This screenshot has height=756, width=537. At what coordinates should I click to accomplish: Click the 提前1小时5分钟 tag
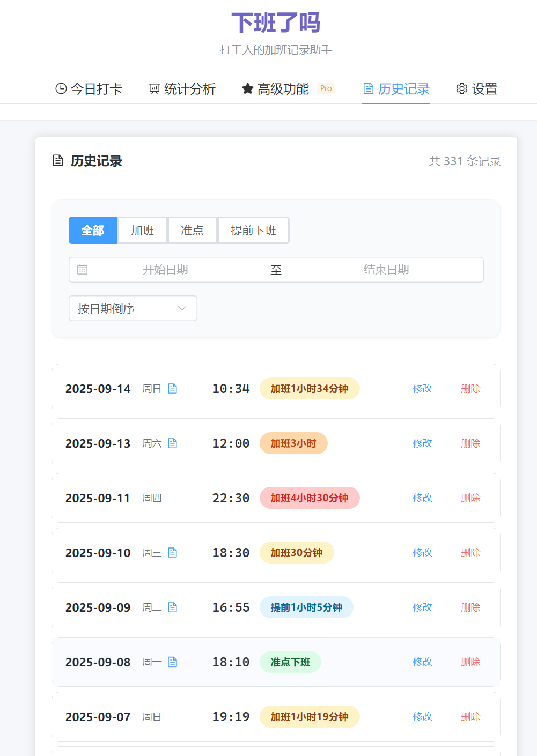[x=306, y=607]
